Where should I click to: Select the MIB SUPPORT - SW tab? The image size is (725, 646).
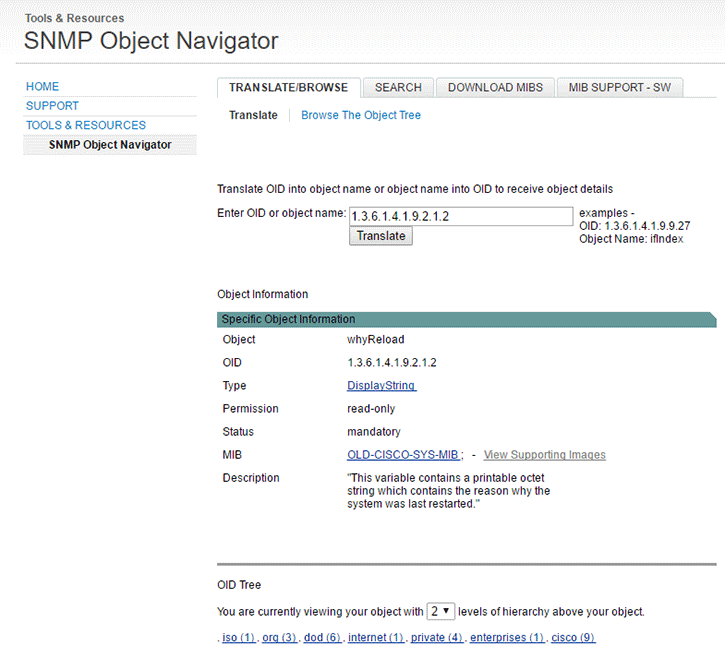click(x=619, y=87)
